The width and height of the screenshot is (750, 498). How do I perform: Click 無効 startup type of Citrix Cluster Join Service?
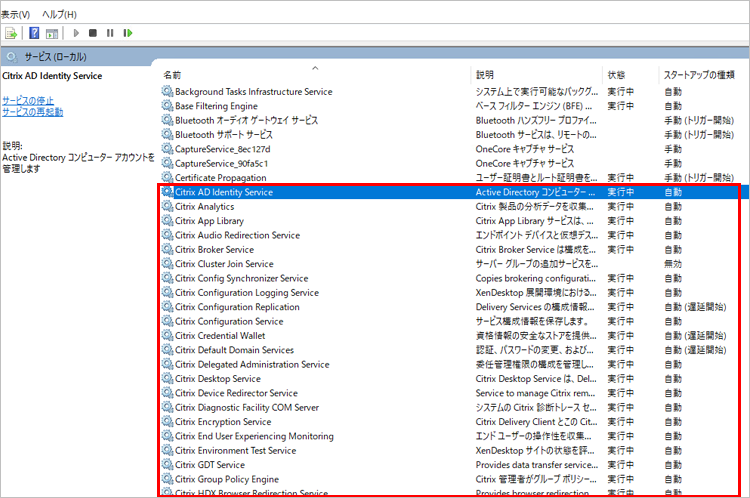click(673, 264)
